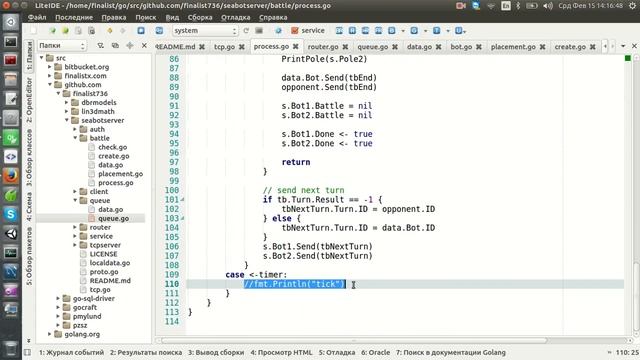The height and width of the screenshot is (360, 640).
Task: Close the router.go tab
Action: (x=345, y=47)
